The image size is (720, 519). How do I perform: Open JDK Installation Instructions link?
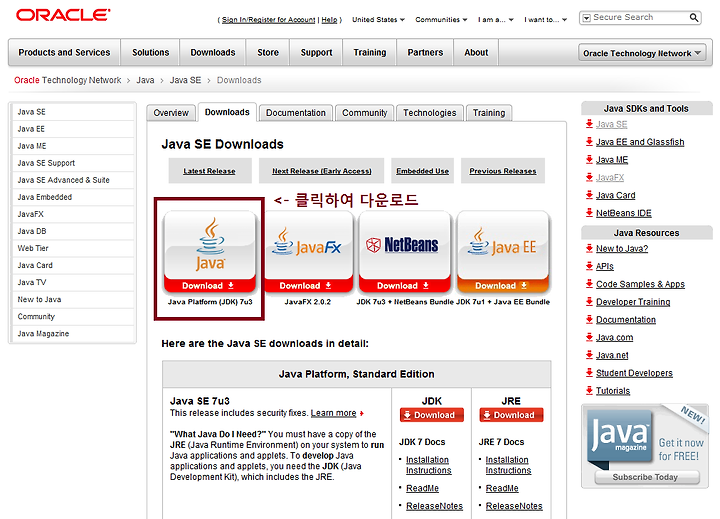pyautogui.click(x=428, y=465)
